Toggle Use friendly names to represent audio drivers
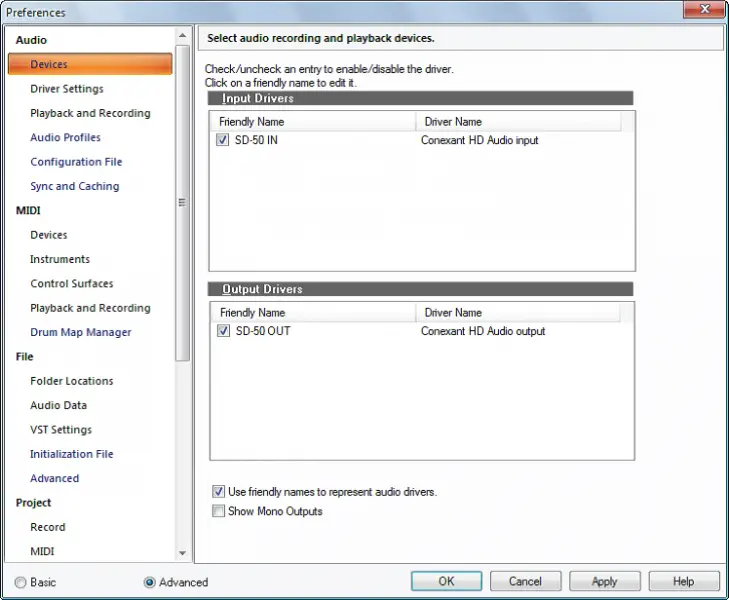 coord(218,492)
